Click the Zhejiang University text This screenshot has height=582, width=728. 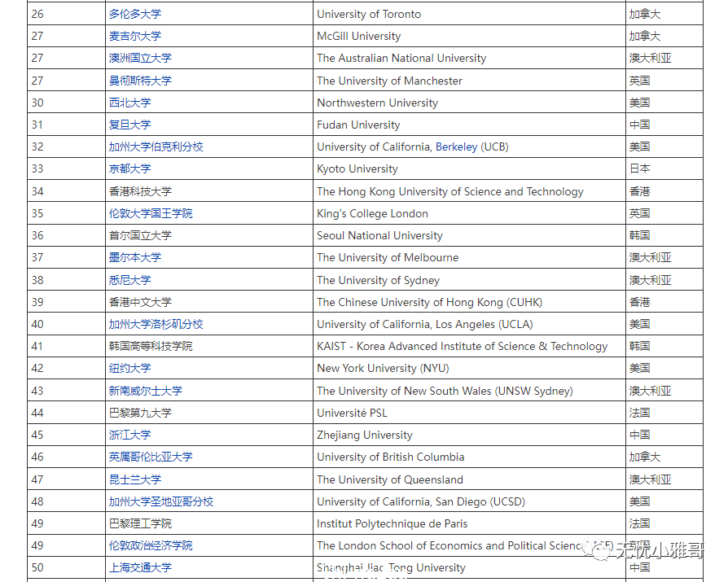365,435
